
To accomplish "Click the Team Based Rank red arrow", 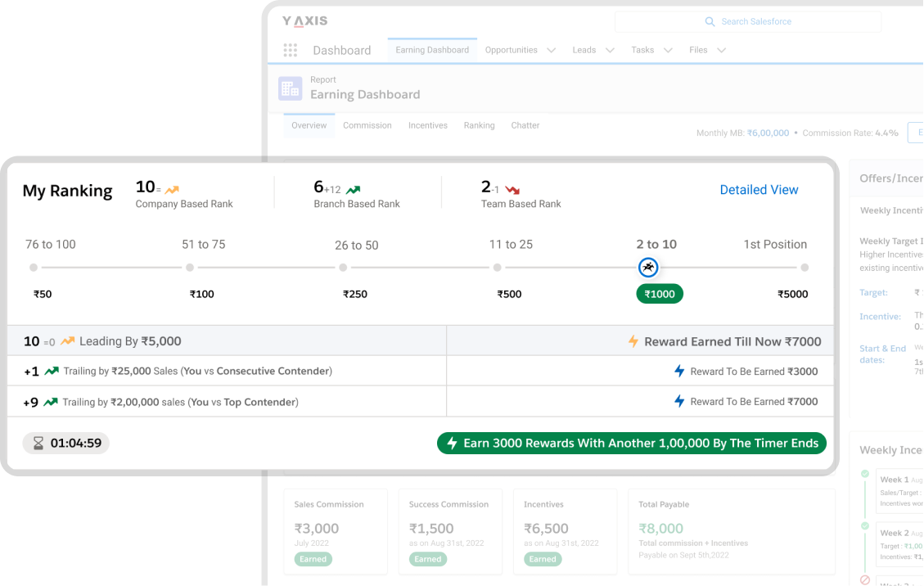I will 512,190.
